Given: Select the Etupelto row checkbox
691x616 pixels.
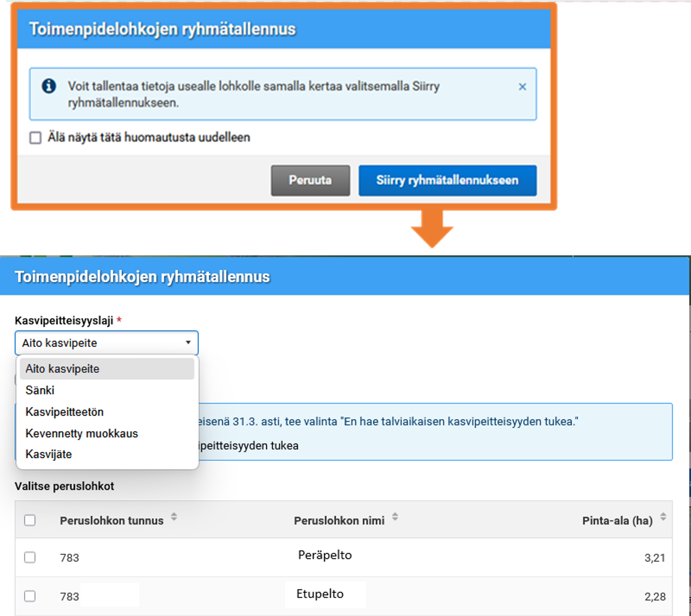Looking at the screenshot, I should 30,596.
